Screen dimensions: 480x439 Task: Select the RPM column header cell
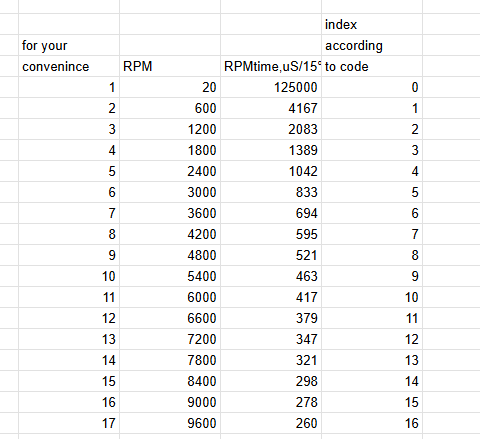(x=170, y=66)
